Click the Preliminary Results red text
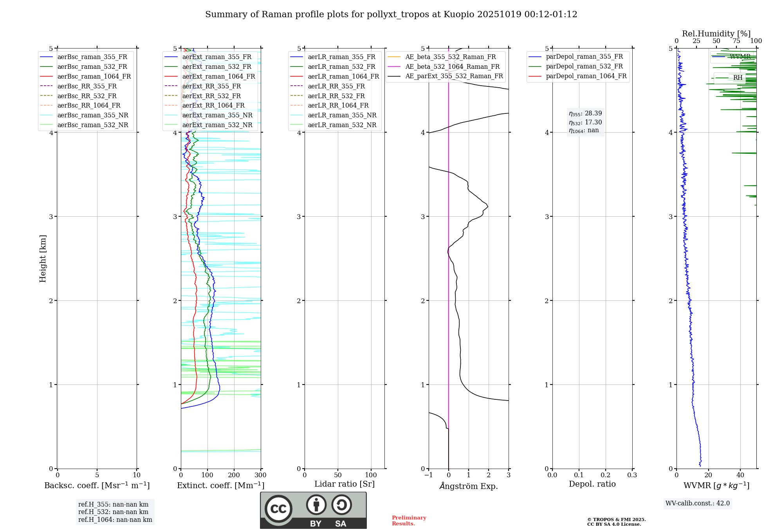The width and height of the screenshot is (783, 532). coord(409,520)
